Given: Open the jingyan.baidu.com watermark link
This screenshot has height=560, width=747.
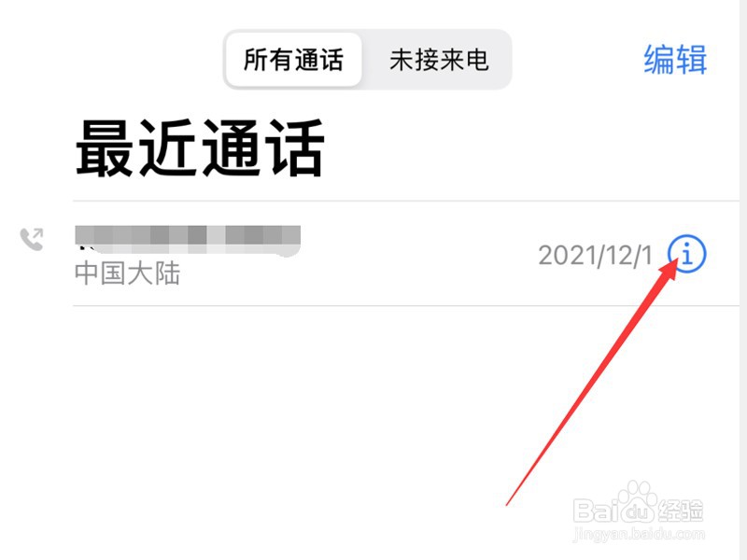Looking at the screenshot, I should pyautogui.click(x=639, y=533).
